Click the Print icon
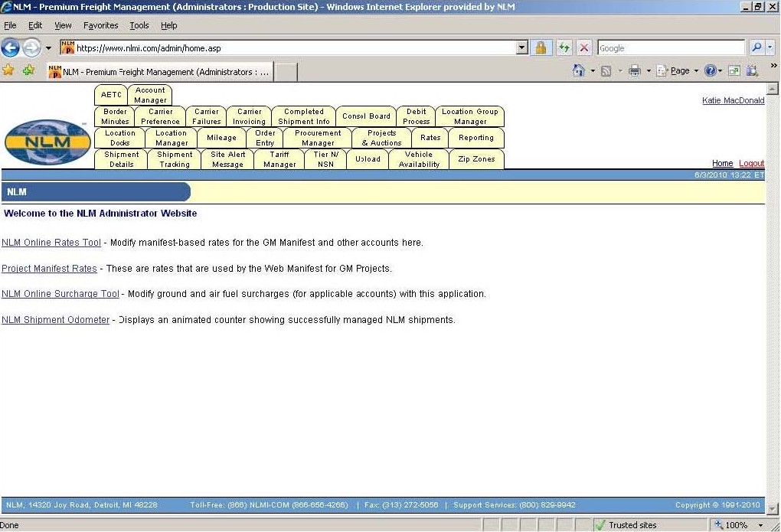The image size is (781, 532). [635, 70]
